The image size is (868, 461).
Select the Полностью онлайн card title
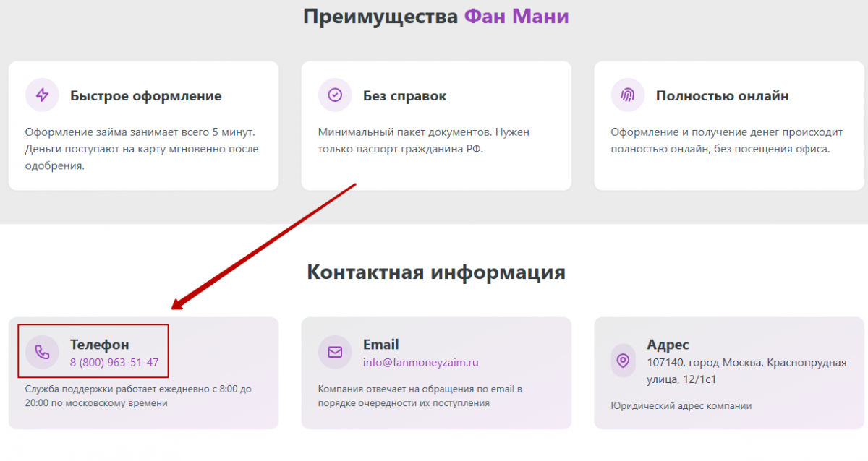click(722, 95)
